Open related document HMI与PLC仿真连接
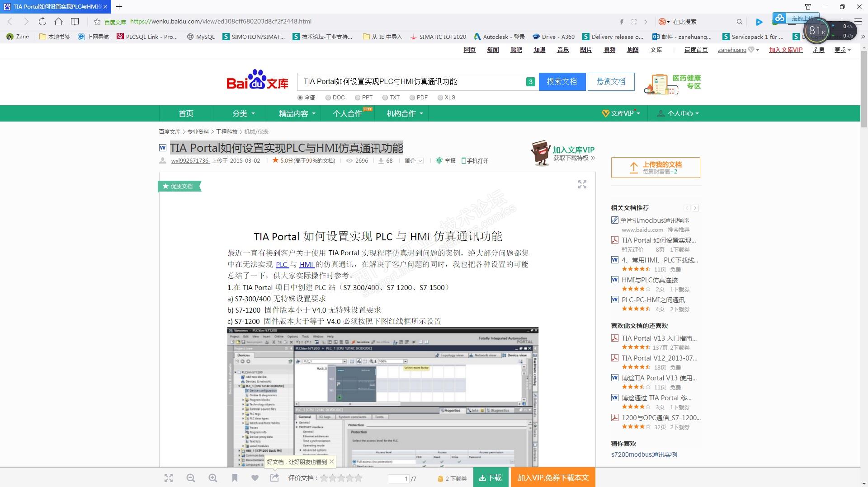This screenshot has height=487, width=868. pos(650,280)
